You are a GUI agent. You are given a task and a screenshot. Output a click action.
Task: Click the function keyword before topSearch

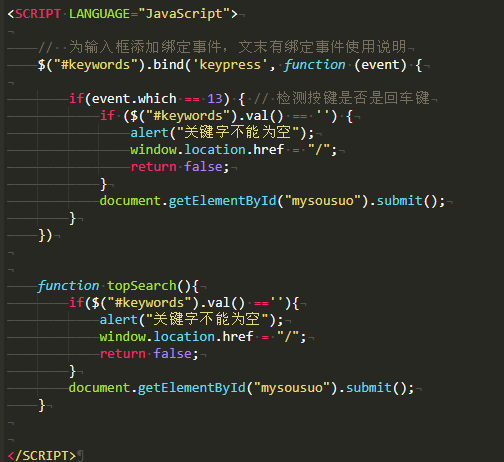[68, 286]
